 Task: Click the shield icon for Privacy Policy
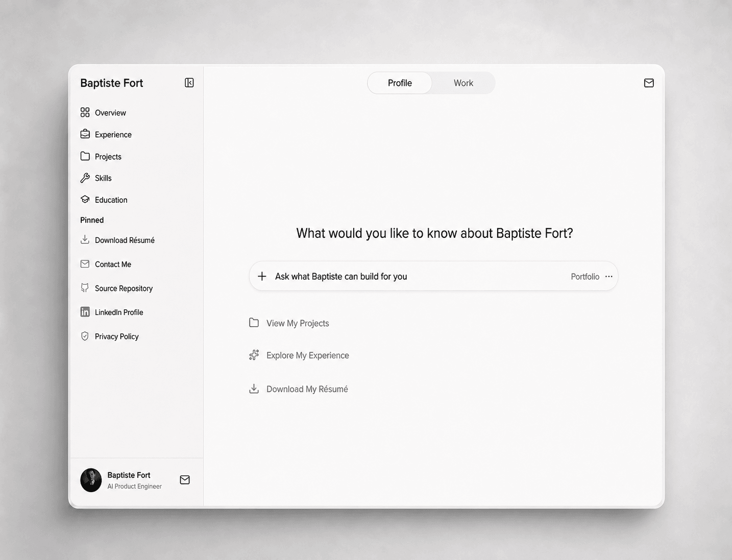coord(85,336)
